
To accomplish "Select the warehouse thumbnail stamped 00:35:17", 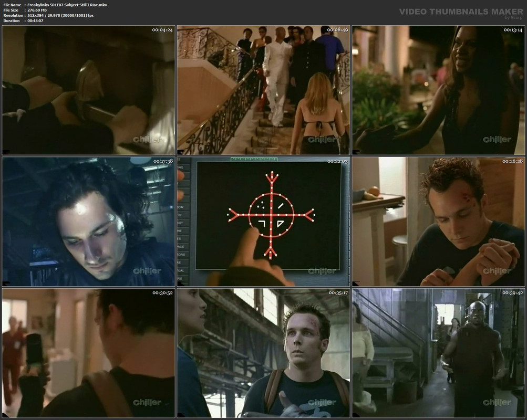I will point(264,353).
